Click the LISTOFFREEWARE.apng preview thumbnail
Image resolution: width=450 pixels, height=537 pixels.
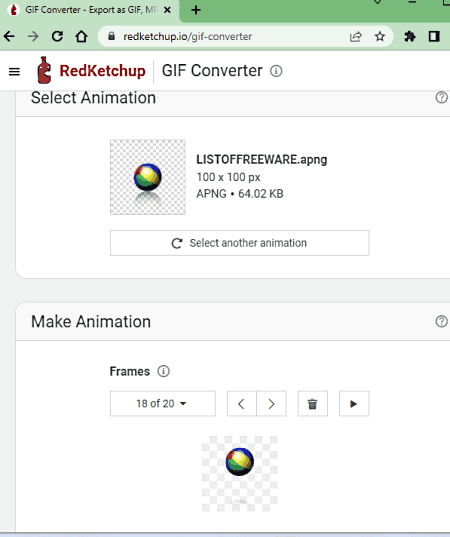point(148,177)
